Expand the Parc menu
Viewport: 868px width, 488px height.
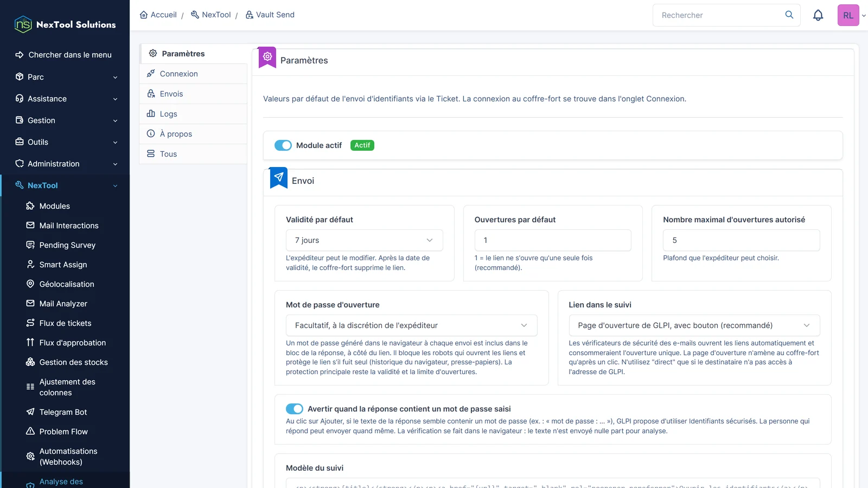(x=65, y=77)
